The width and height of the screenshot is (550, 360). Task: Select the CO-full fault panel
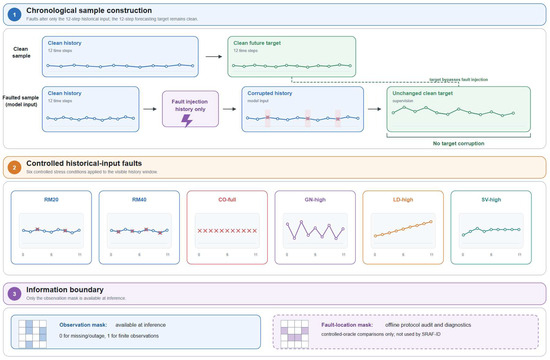pyautogui.click(x=227, y=227)
